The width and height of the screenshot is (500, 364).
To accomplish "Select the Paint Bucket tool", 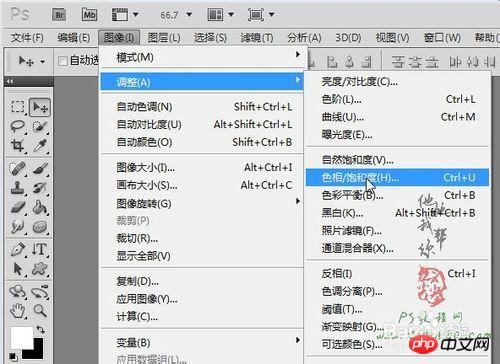I will [40, 207].
